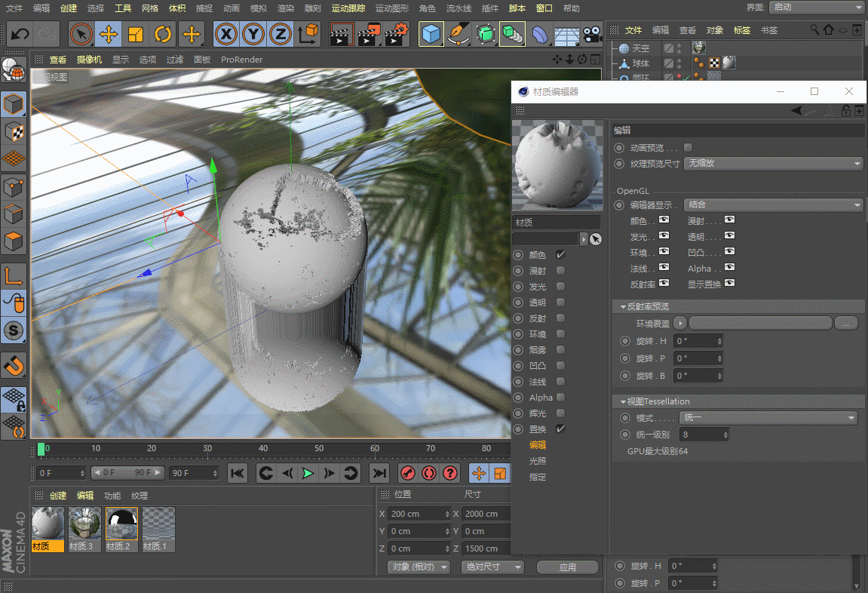Click the Cube primitive icon
Image resolution: width=868 pixels, height=593 pixels.
pos(431,34)
